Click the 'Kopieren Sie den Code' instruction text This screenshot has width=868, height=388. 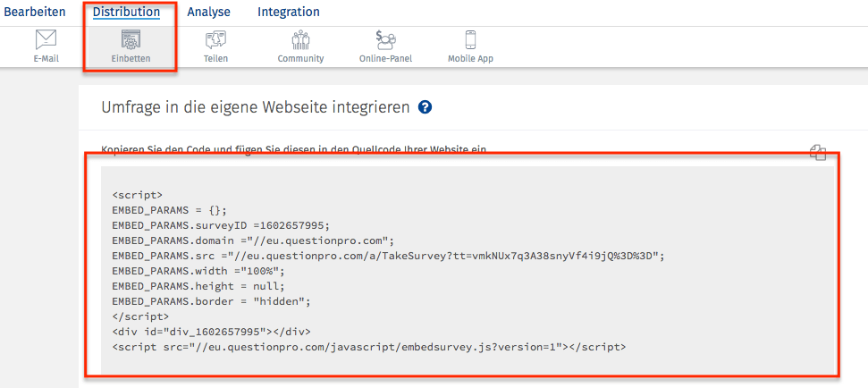[293, 149]
